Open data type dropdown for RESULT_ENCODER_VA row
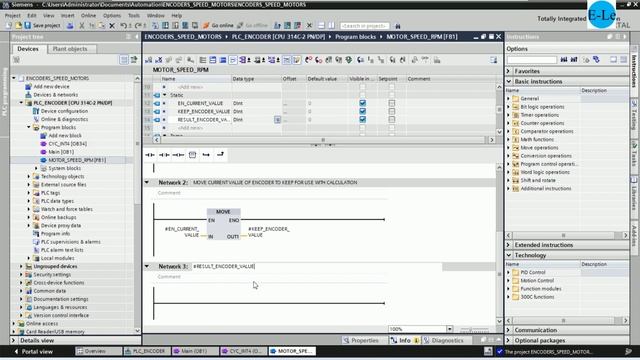Viewport: 640px width, 360px height. pyautogui.click(x=278, y=120)
